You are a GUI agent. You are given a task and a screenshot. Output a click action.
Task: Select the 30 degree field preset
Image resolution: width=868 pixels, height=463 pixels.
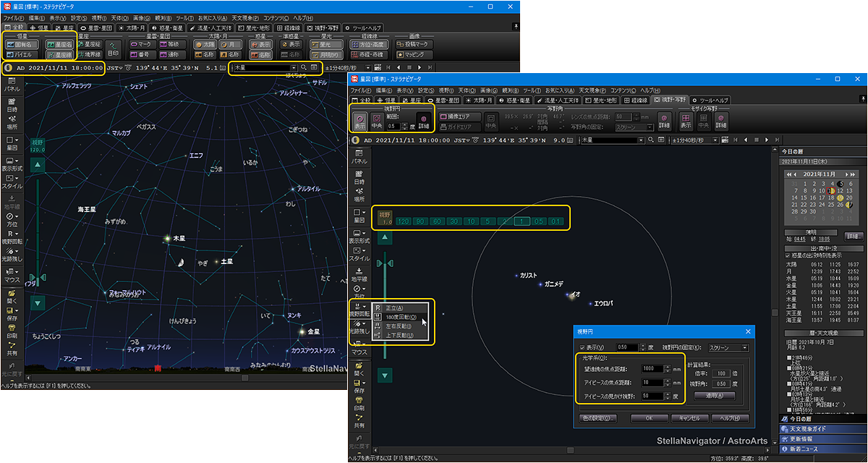tap(455, 221)
